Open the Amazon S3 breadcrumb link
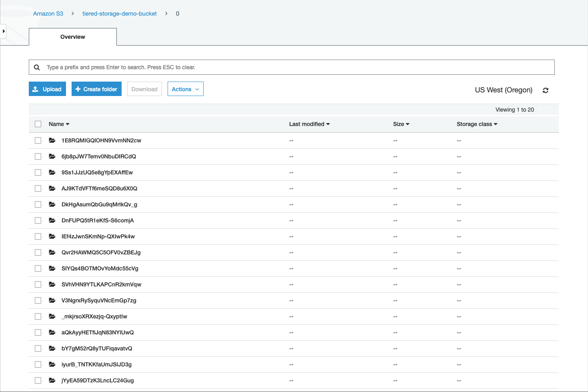 (48, 14)
